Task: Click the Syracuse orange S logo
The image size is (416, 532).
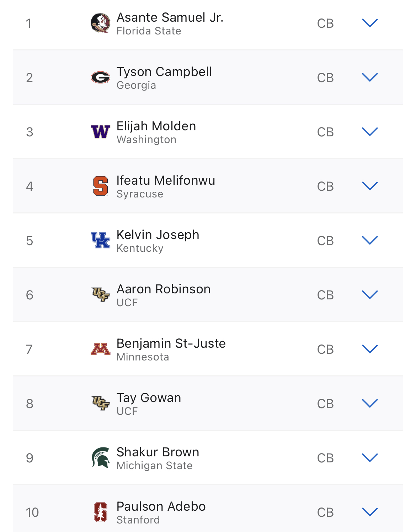Action: pyautogui.click(x=100, y=186)
